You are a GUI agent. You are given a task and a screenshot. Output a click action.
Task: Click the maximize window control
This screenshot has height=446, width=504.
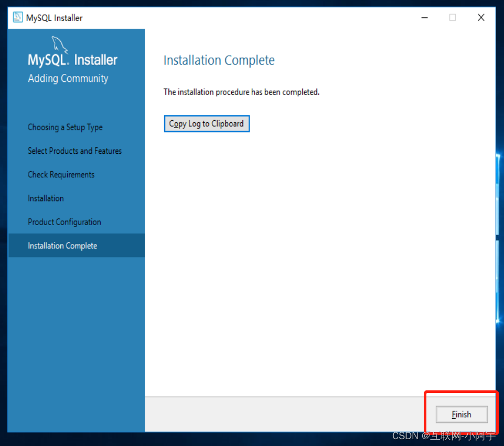coord(453,17)
